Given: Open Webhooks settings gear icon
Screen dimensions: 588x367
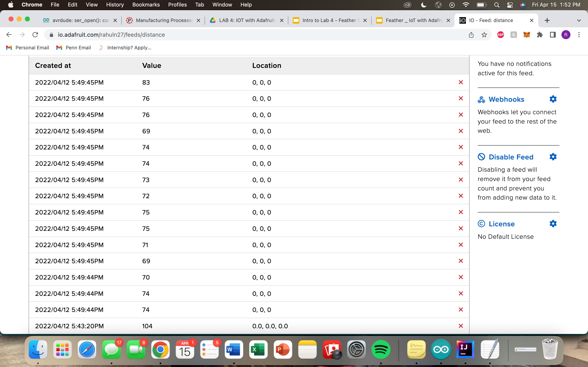Looking at the screenshot, I should [553, 99].
